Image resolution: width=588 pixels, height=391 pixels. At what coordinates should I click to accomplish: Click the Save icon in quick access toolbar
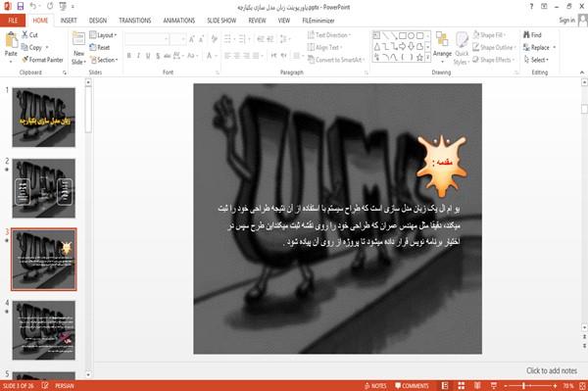point(21,6)
